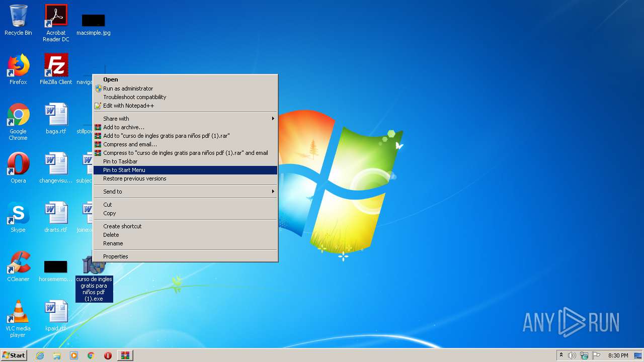Open Properties from the context menu
The height and width of the screenshot is (362, 644).
186,256
